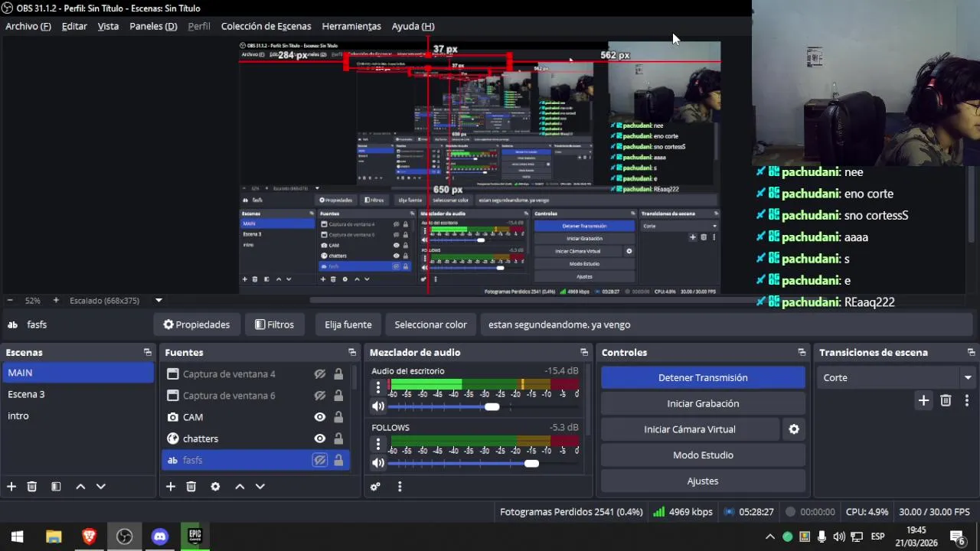Mute FOLLOWS speaker icon
Image resolution: width=980 pixels, height=551 pixels.
point(378,463)
